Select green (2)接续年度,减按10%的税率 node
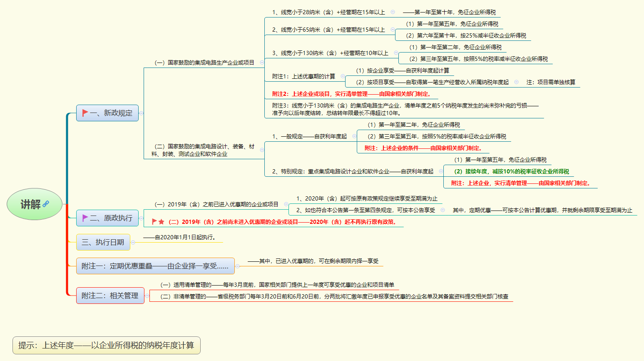The height and width of the screenshot is (361, 644). pyautogui.click(x=511, y=171)
